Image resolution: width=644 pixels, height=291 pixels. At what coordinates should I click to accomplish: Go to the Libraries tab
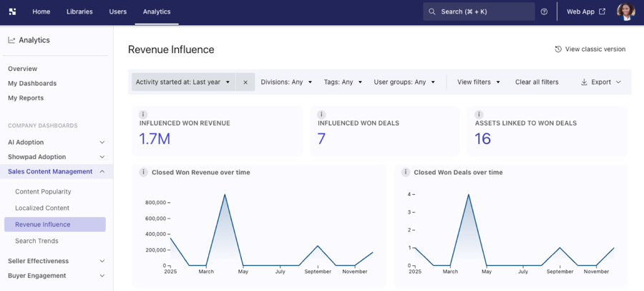point(79,11)
